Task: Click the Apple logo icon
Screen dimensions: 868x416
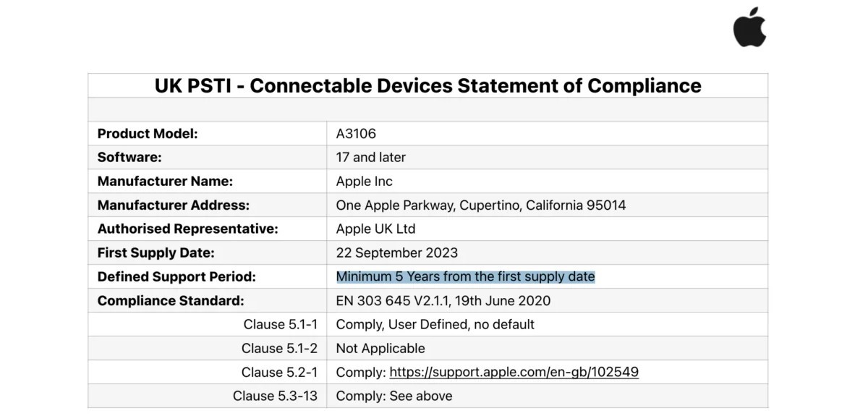Action: 749,28
